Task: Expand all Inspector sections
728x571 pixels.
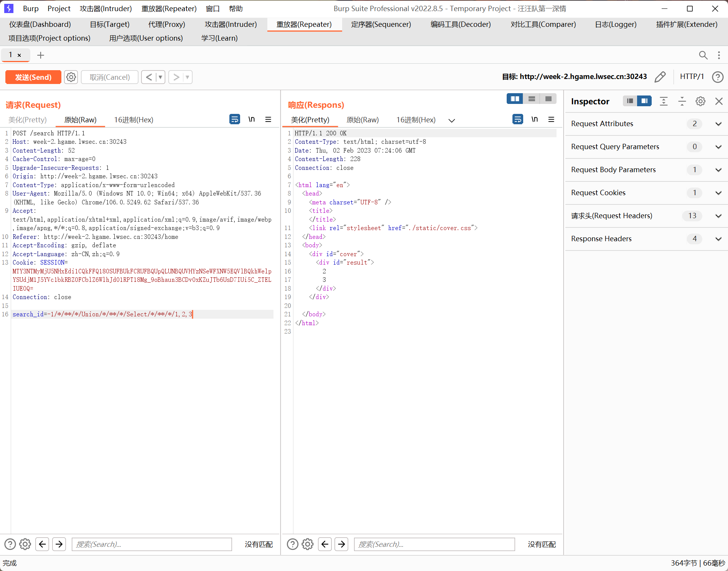Action: 664,101
